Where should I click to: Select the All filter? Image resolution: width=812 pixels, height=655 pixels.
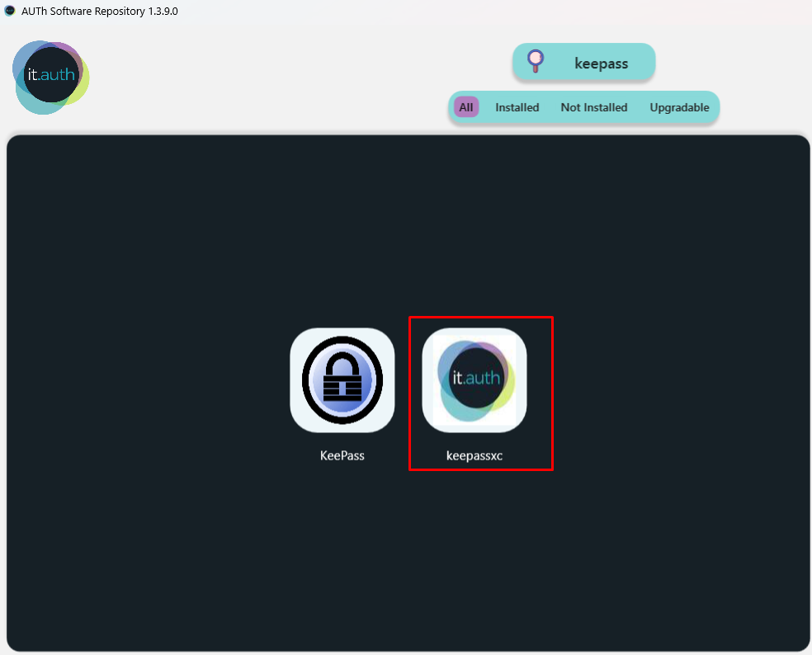tap(466, 107)
